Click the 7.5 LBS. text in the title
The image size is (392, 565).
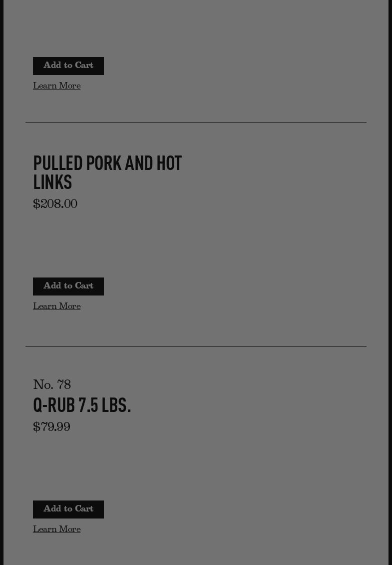coord(104,405)
